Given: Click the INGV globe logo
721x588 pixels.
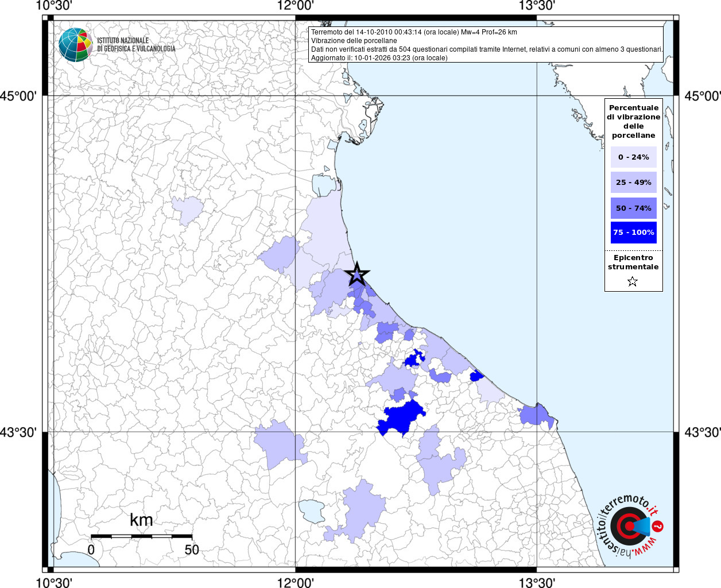Looking at the screenshot, I should tap(75, 45).
